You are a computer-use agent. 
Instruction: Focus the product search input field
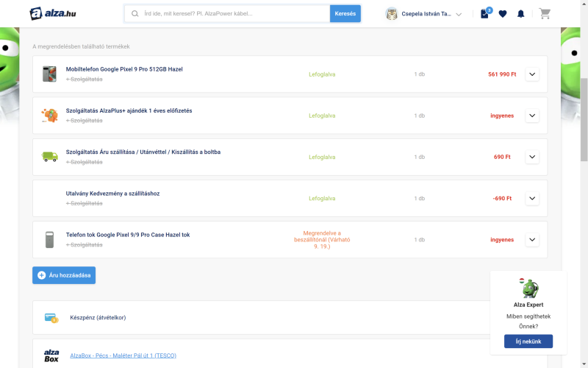pyautogui.click(x=227, y=13)
